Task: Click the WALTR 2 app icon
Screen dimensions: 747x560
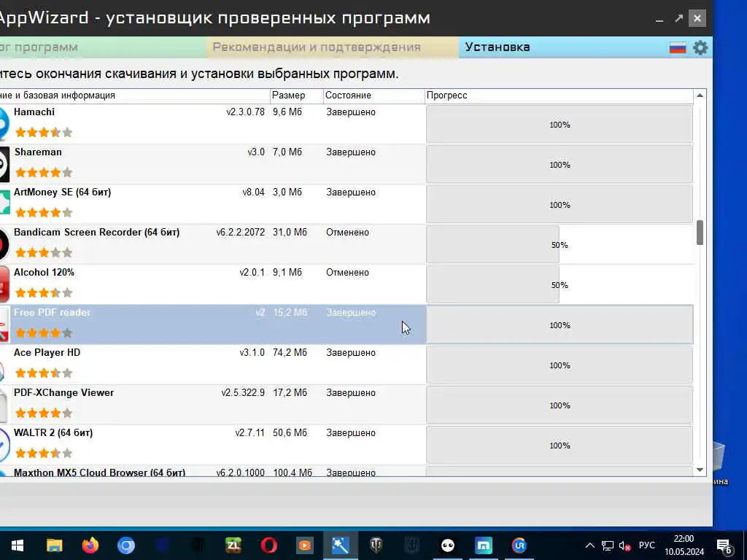Action: [4, 446]
